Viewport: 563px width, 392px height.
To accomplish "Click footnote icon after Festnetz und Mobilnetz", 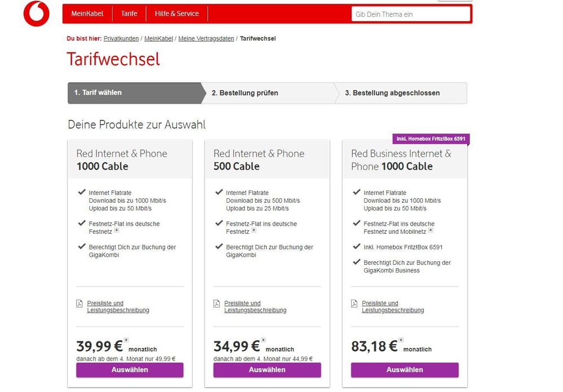I will (431, 230).
